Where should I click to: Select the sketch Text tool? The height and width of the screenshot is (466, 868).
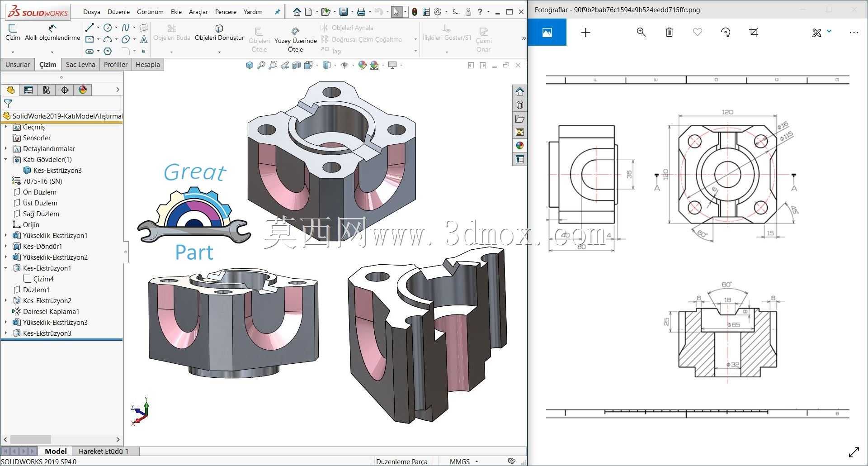pyautogui.click(x=144, y=39)
